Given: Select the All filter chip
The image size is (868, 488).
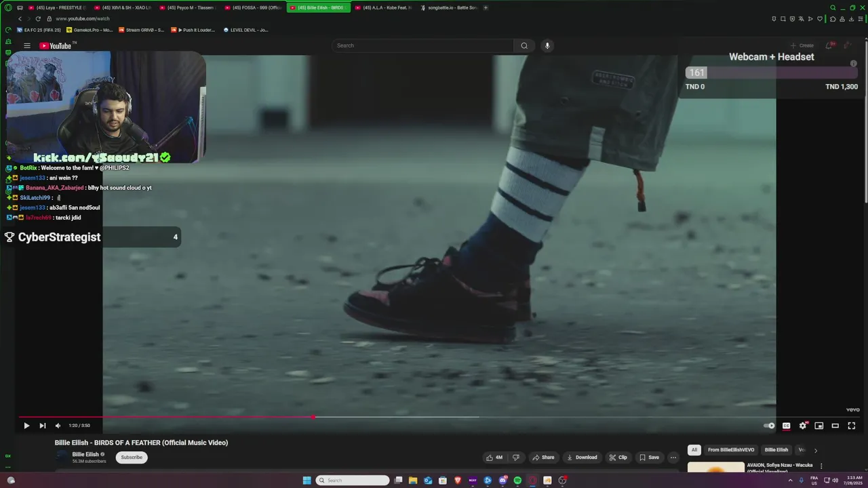Looking at the screenshot, I should (694, 450).
